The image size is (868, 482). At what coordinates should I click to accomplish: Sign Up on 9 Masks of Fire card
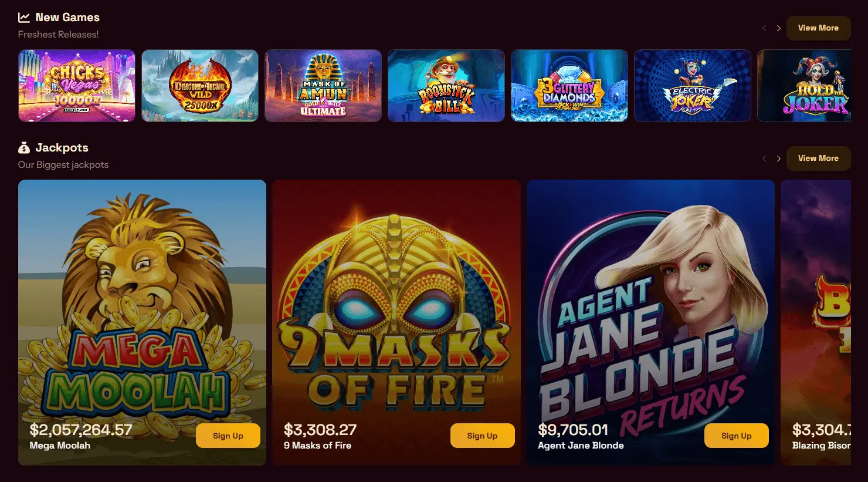(482, 436)
